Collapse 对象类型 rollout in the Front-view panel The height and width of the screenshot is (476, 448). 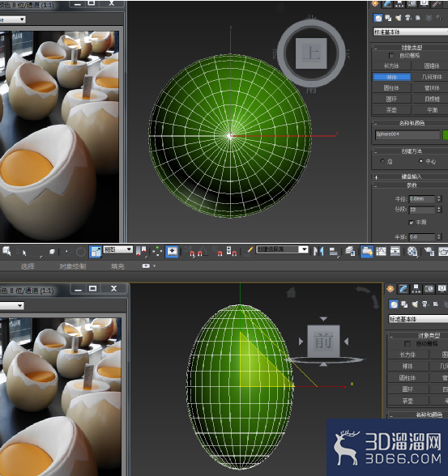pyautogui.click(x=418, y=335)
